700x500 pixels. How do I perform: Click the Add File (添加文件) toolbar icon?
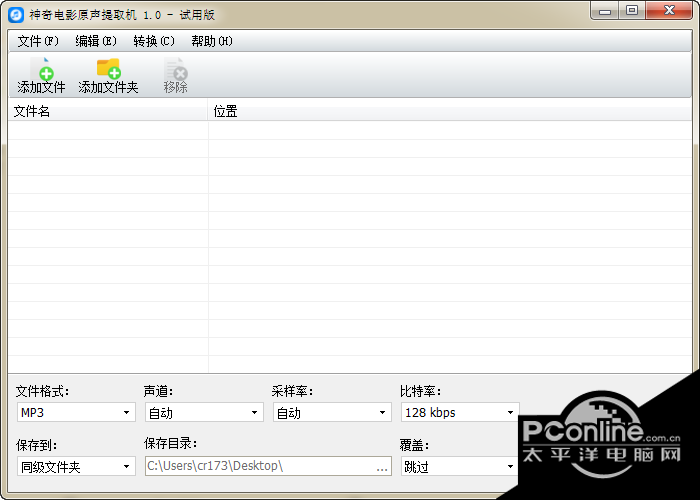41,75
